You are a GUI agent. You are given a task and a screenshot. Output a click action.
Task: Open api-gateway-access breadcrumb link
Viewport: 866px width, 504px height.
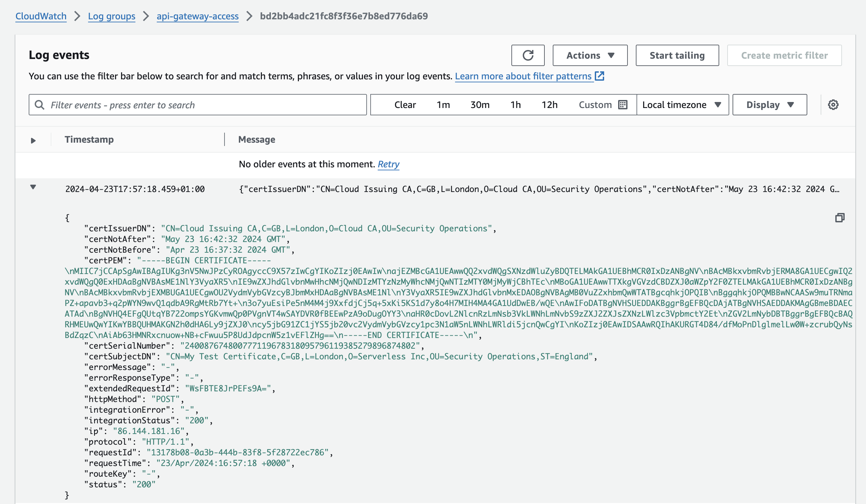tap(197, 16)
